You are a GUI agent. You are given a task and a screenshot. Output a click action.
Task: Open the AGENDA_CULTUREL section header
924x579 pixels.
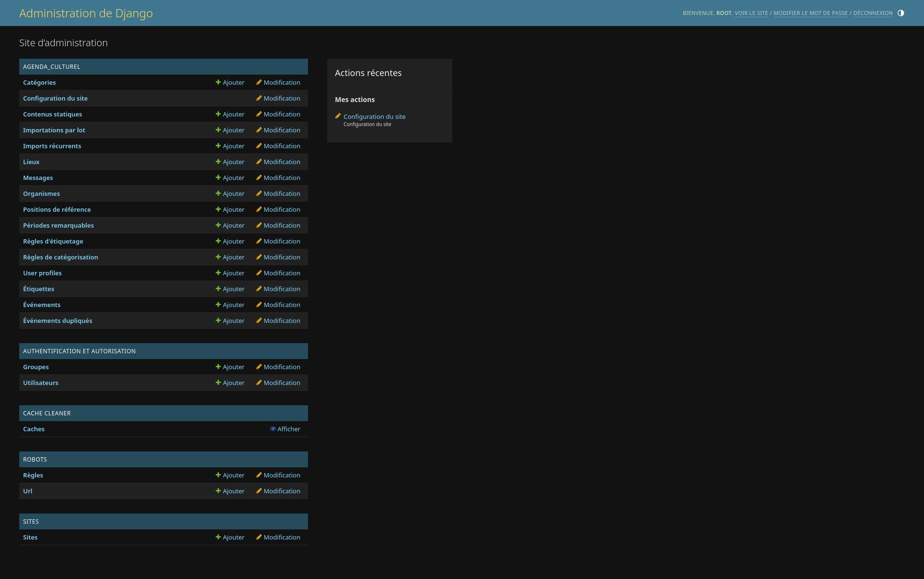pyautogui.click(x=51, y=67)
